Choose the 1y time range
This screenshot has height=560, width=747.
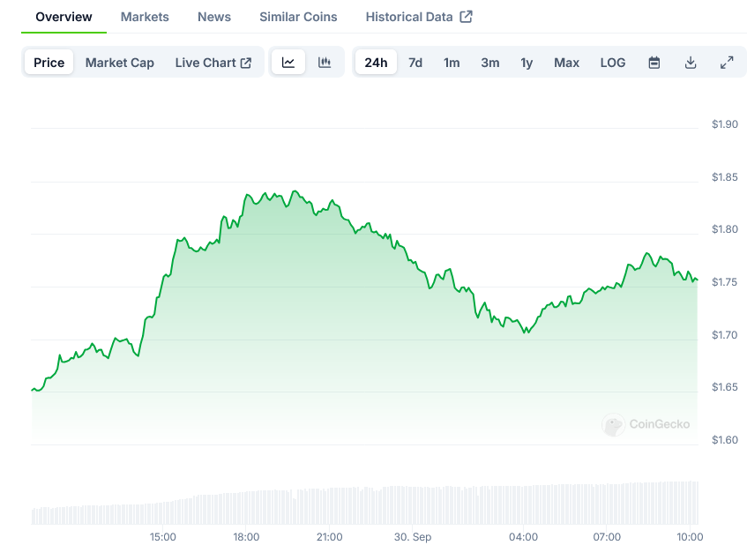pyautogui.click(x=527, y=63)
